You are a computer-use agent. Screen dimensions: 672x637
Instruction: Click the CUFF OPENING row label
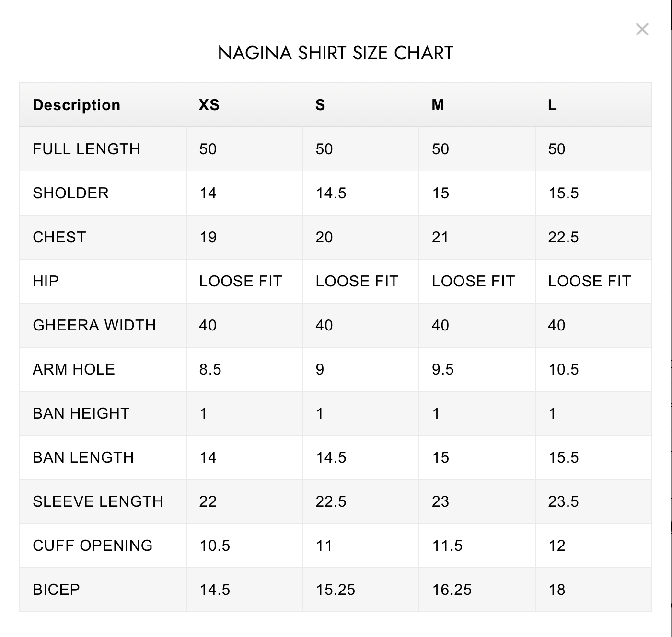point(93,546)
